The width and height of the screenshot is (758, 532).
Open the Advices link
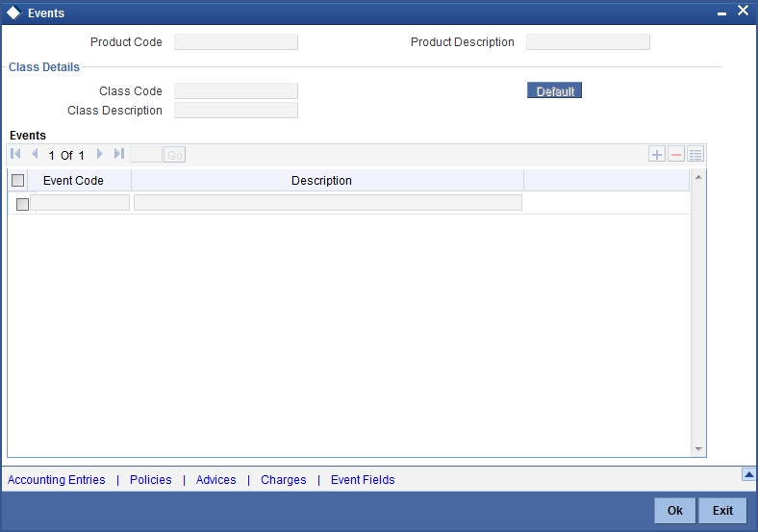pyautogui.click(x=215, y=480)
